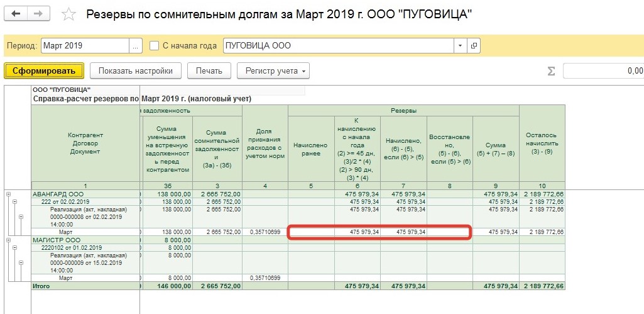
Task: Open the organization card icon next to ПУГОВИЦА ООО
Action: pyautogui.click(x=474, y=46)
